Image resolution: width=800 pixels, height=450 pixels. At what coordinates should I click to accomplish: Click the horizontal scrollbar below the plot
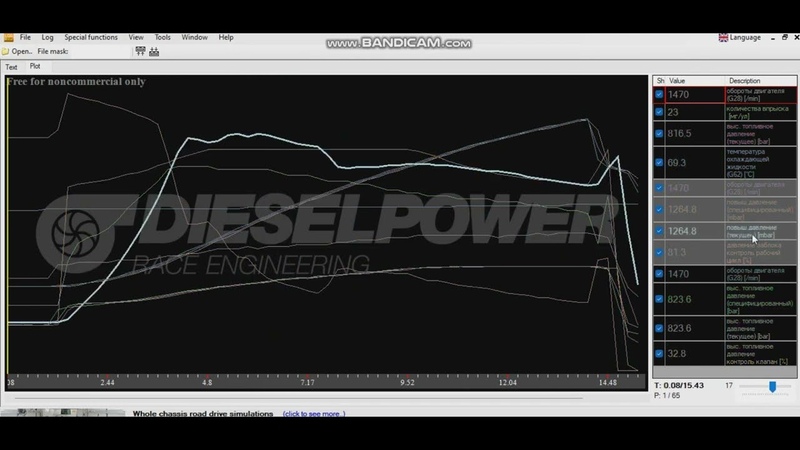coord(298,397)
